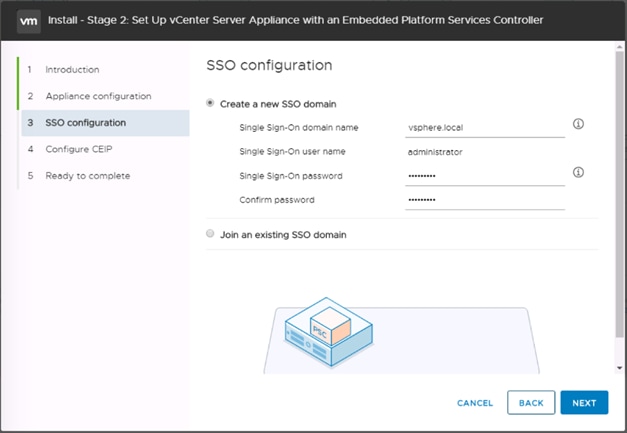Select Join an existing SSO domain option
627x433 pixels.
pos(210,234)
